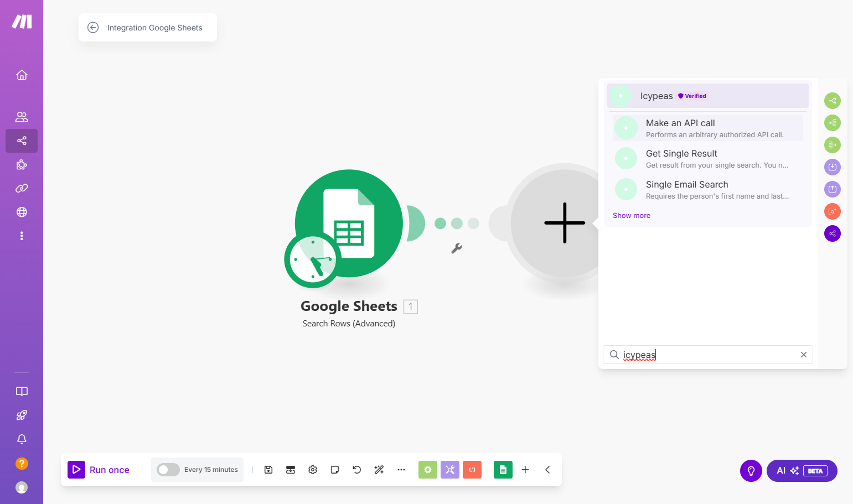Choose the Make an API call module
The width and height of the screenshot is (853, 504).
707,128
